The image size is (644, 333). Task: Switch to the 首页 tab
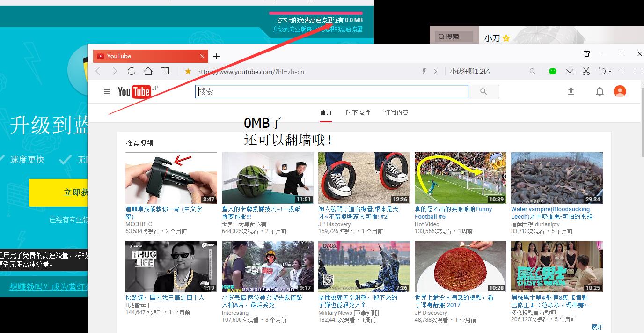tap(326, 112)
